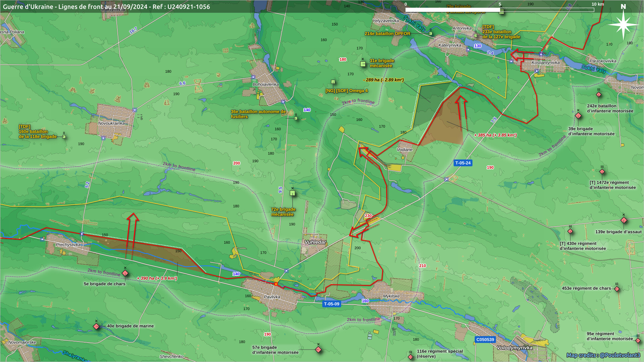This screenshot has width=644, height=362.
Task: Click the +390 ha area gain label
Action: click(157, 278)
